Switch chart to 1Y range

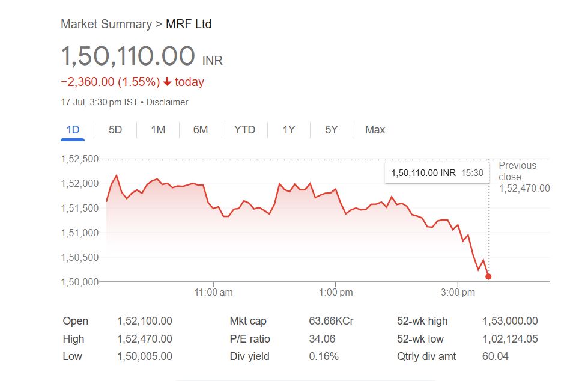[x=289, y=130]
